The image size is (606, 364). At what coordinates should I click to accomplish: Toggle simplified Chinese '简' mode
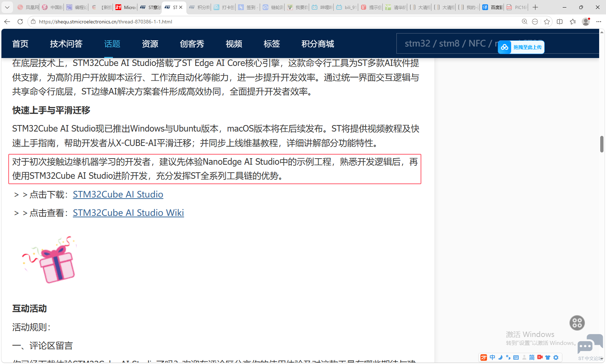[x=532, y=358]
